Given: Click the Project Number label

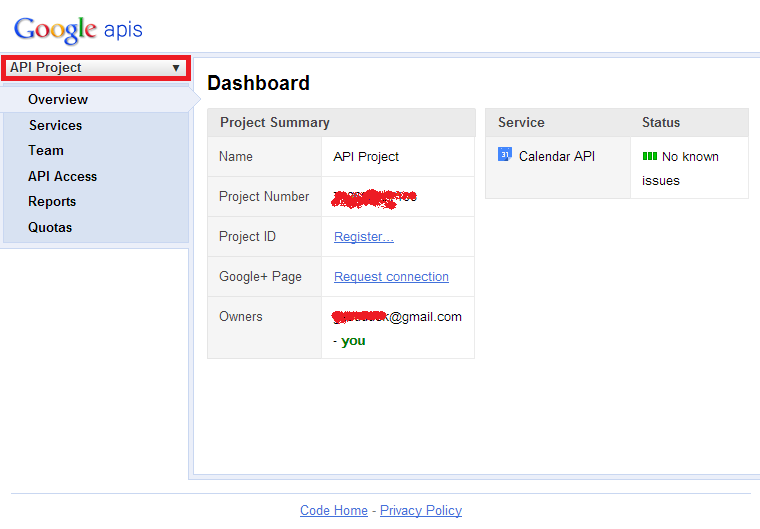Looking at the screenshot, I should point(264,196).
